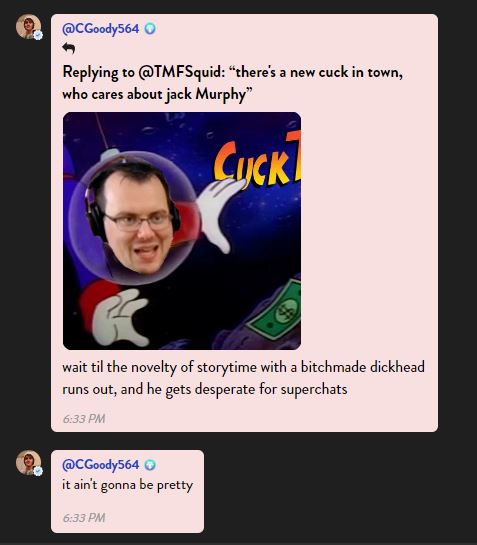Open @CGoody564 profile from the second message
This screenshot has height=545, width=477.
point(100,465)
